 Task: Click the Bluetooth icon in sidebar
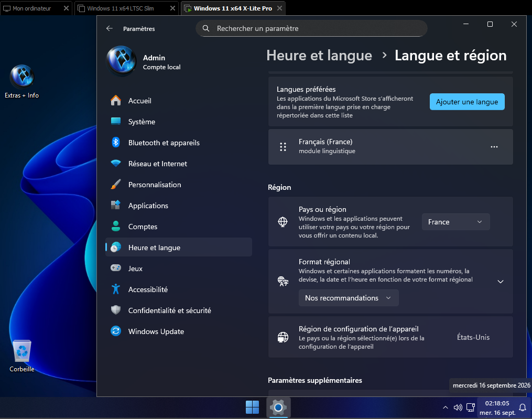click(x=116, y=142)
